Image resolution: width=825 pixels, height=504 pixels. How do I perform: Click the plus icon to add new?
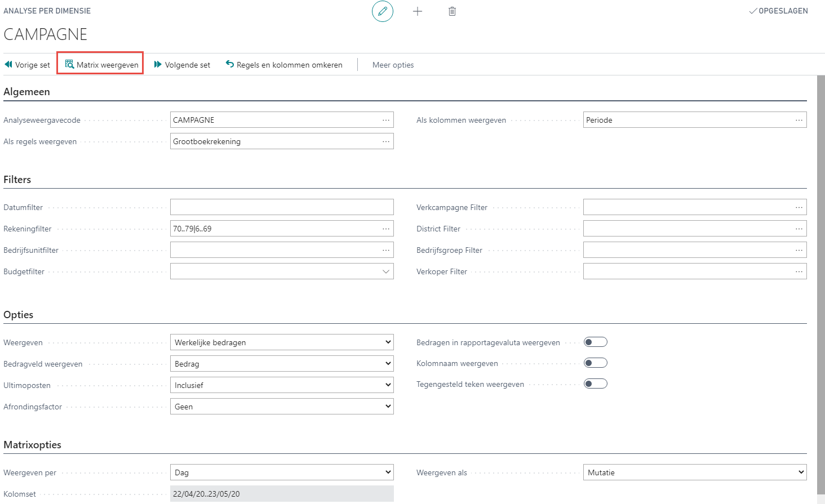pyautogui.click(x=418, y=11)
